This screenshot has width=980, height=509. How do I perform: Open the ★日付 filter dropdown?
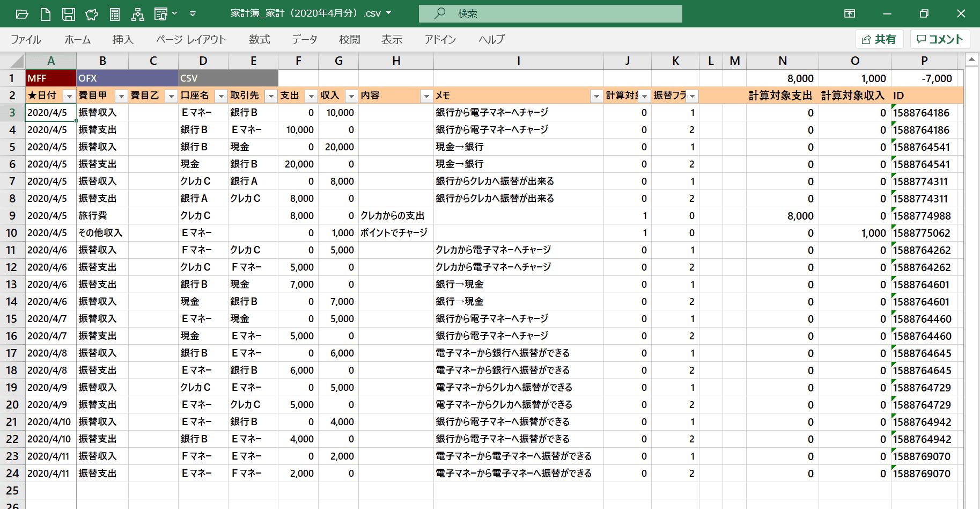pyautogui.click(x=69, y=96)
